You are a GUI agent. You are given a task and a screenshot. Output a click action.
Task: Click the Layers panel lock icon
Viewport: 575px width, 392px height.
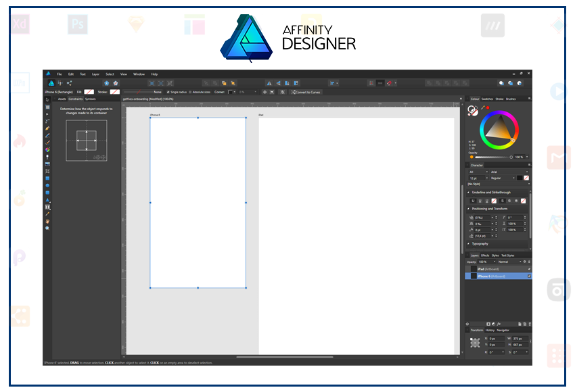click(x=529, y=262)
